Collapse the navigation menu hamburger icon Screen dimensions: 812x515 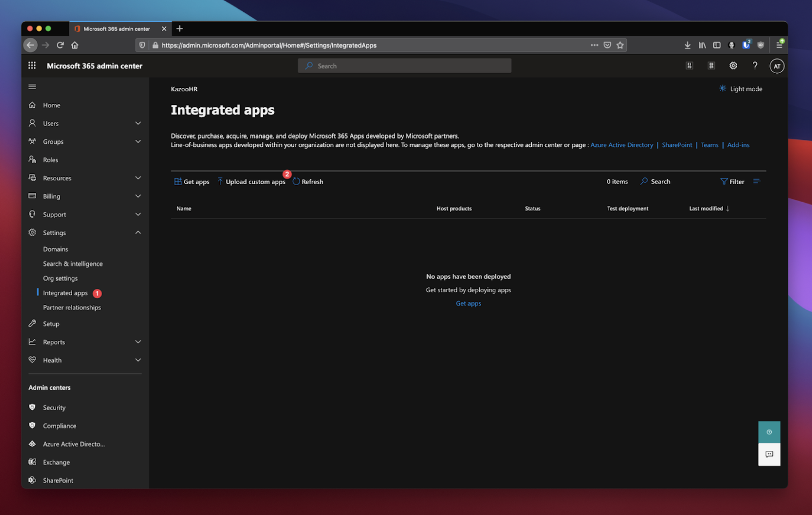(32, 86)
